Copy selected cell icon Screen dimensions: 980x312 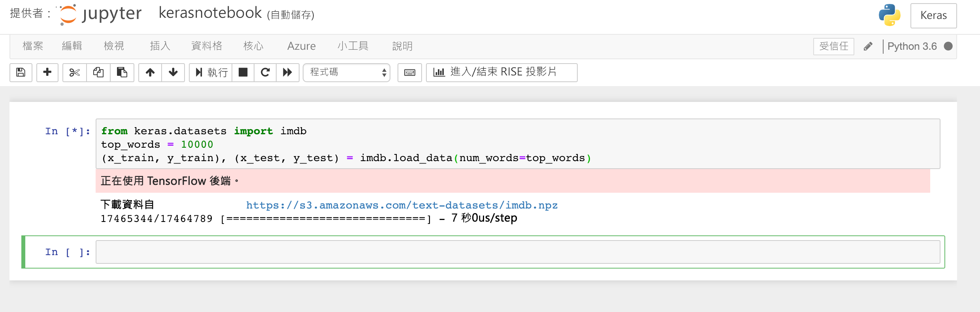pos(98,73)
